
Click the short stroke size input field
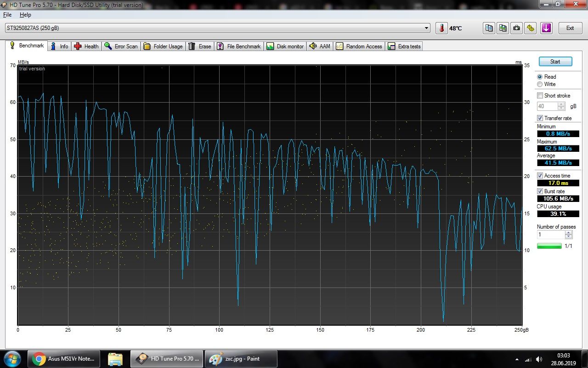pyautogui.click(x=547, y=106)
